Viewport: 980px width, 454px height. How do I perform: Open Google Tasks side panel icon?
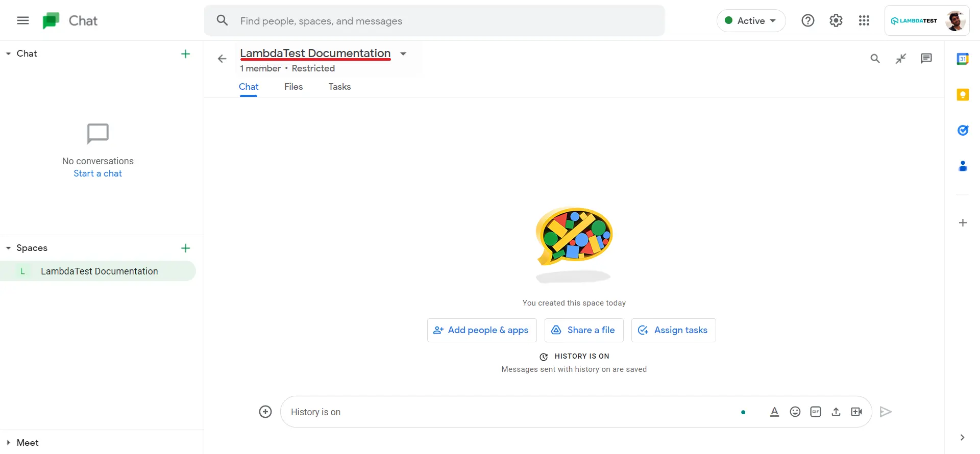[x=963, y=131]
